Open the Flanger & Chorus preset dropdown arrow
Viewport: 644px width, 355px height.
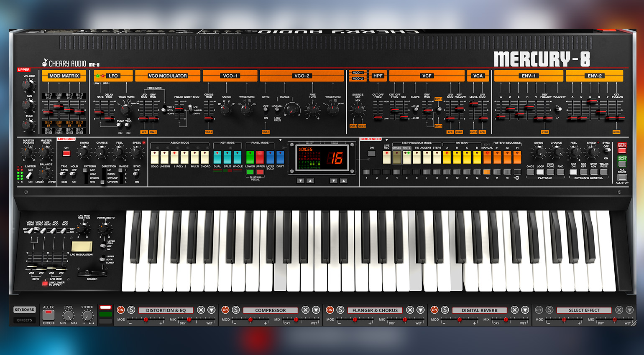coord(421,310)
